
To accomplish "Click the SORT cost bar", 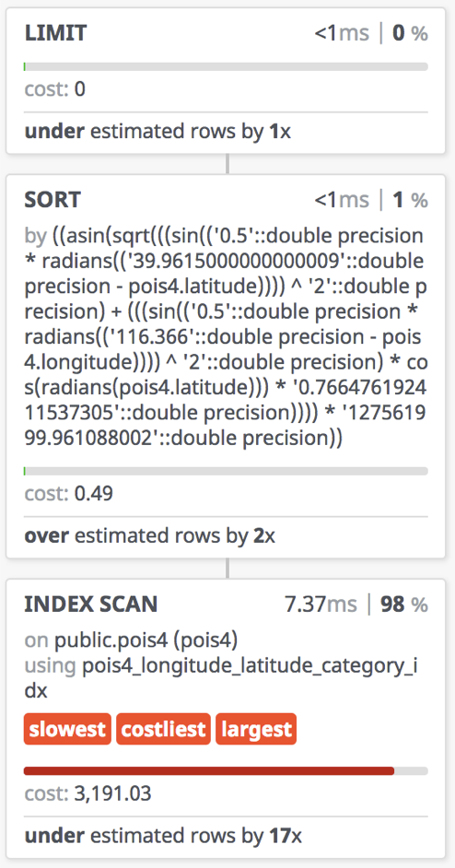I will (226, 471).
